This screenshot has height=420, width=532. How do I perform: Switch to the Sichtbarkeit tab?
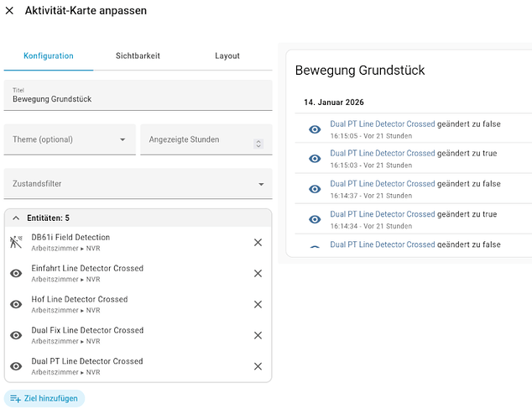138,55
